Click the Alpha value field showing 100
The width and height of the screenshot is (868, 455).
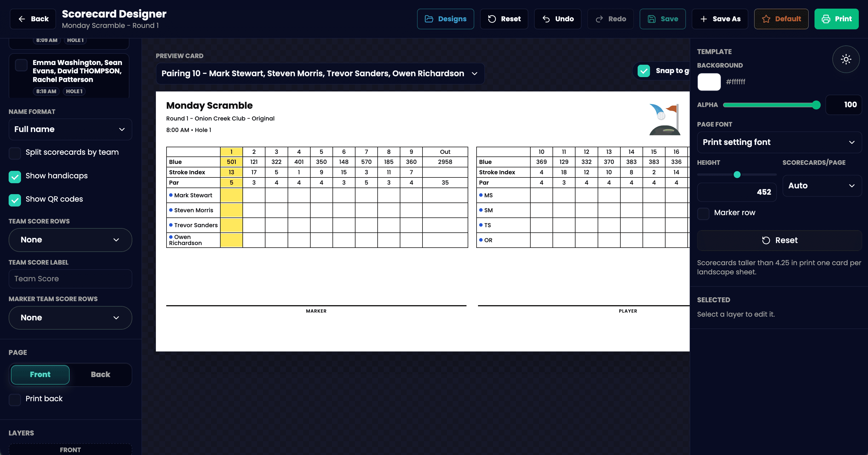(843, 105)
